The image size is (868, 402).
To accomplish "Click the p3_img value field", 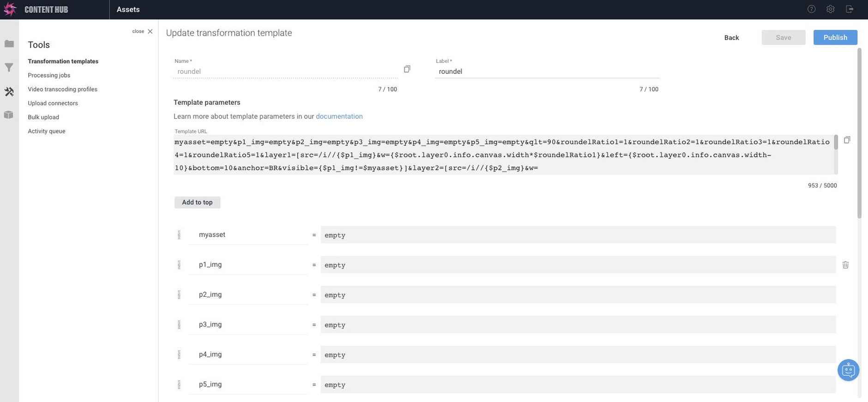I will coord(578,325).
